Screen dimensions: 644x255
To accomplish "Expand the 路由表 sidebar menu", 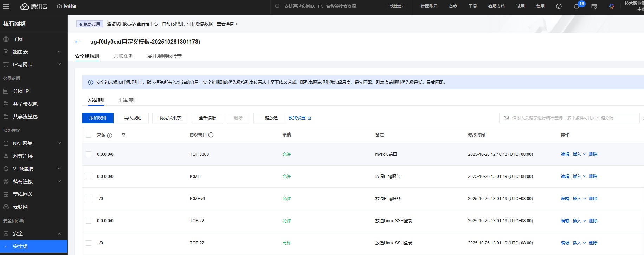I will [x=59, y=52].
